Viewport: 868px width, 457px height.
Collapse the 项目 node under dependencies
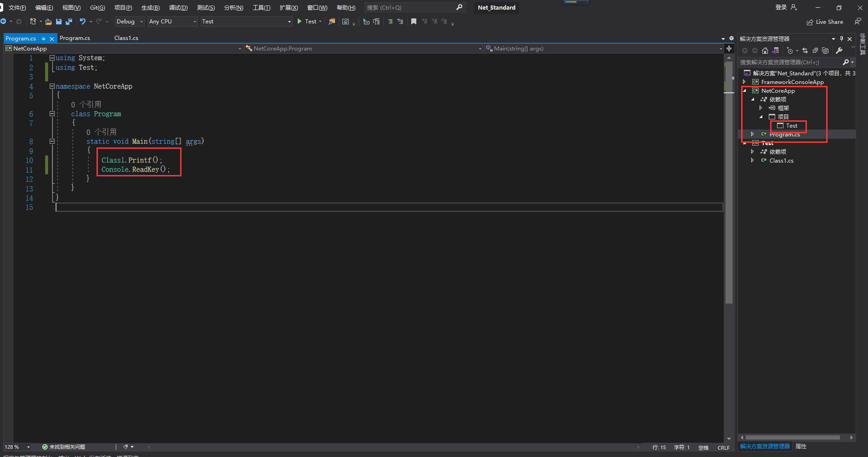761,117
